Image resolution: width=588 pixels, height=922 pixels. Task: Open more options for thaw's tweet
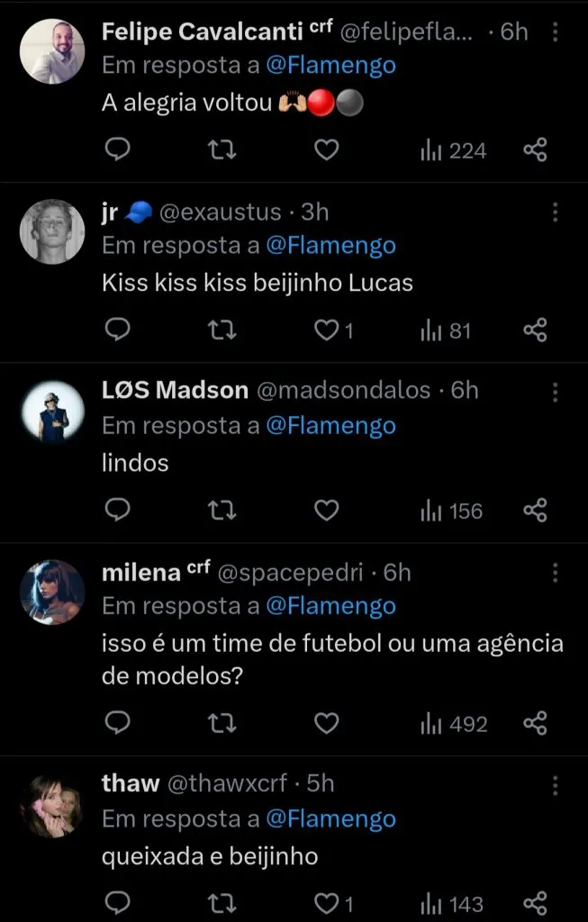[555, 783]
